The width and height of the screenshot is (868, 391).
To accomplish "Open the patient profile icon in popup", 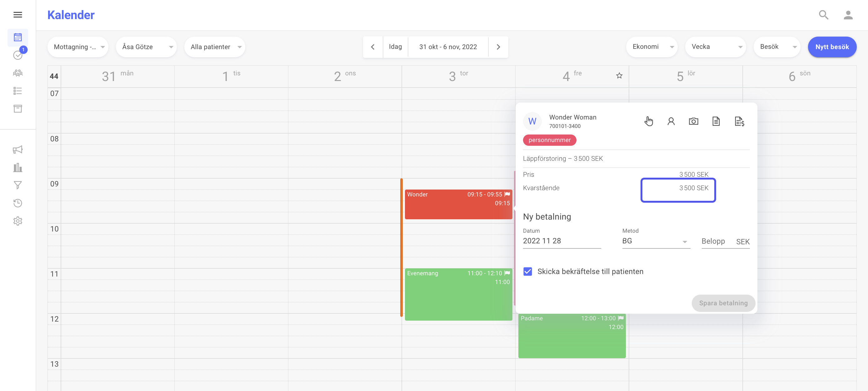I will tap(671, 121).
